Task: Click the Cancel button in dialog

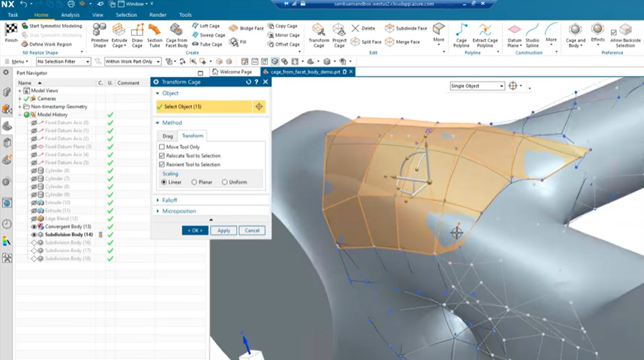Action: tap(252, 231)
